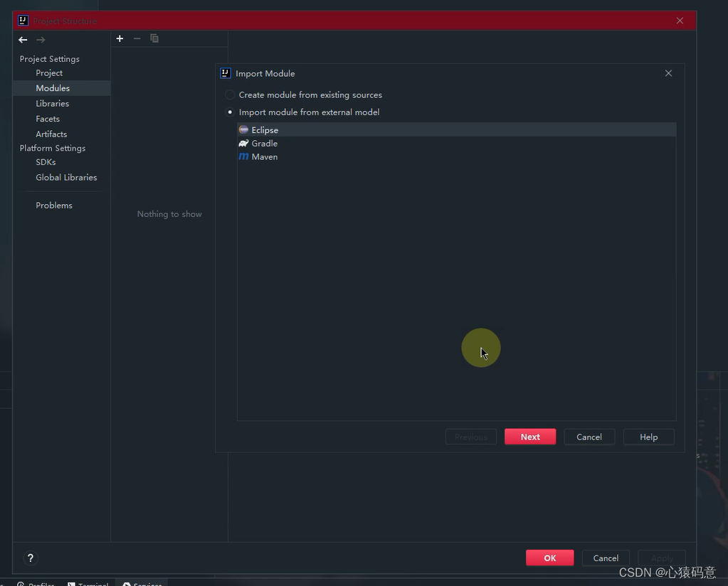The width and height of the screenshot is (728, 586).
Task: Open the Terminal tool window tab
Action: point(88,584)
